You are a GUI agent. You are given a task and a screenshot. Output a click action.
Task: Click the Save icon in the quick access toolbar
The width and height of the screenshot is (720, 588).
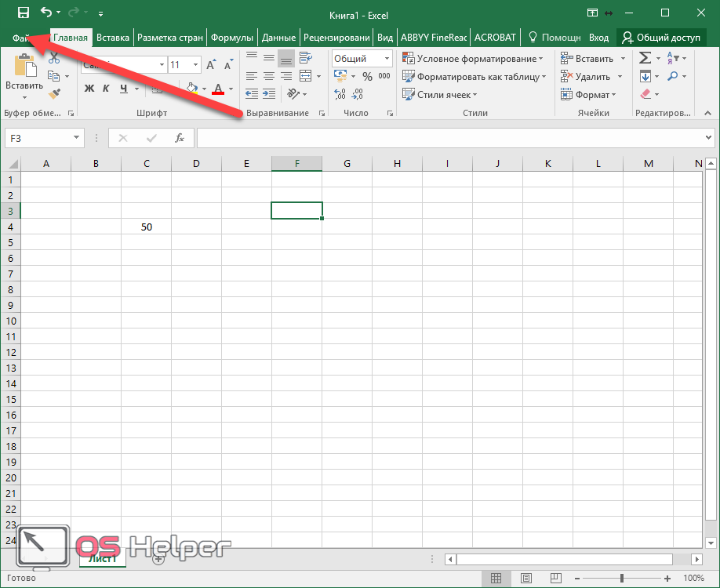tap(23, 13)
